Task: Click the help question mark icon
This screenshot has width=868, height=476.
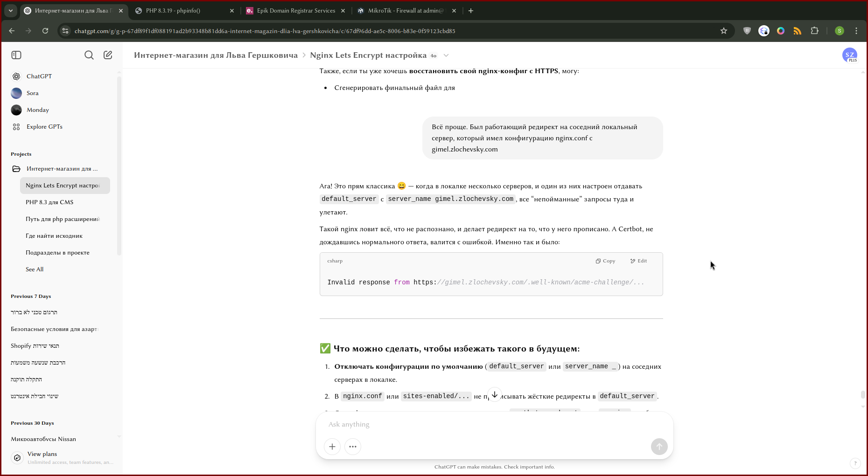Action: [x=855, y=463]
